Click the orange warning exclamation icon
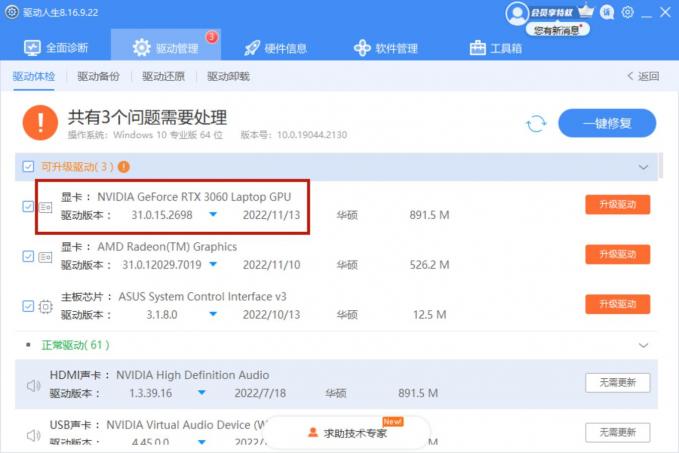This screenshot has width=679, height=453. tap(40, 123)
